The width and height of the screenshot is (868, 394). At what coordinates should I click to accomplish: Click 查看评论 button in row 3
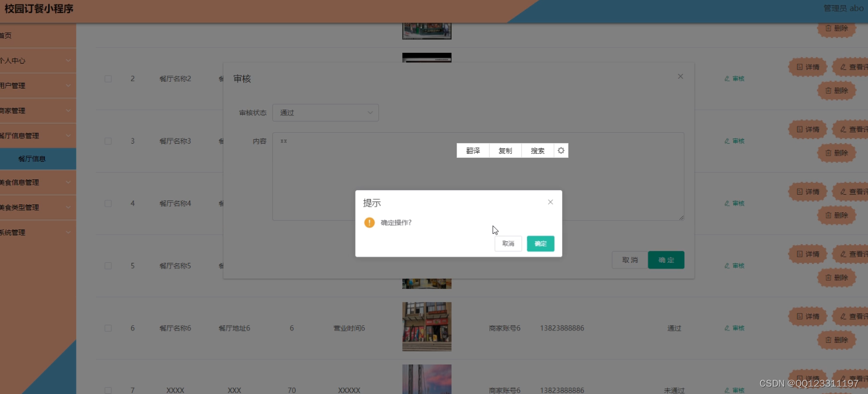[850, 129]
